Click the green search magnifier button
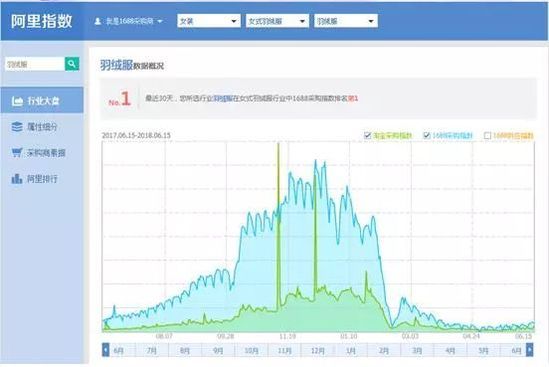549x367 pixels. click(72, 64)
